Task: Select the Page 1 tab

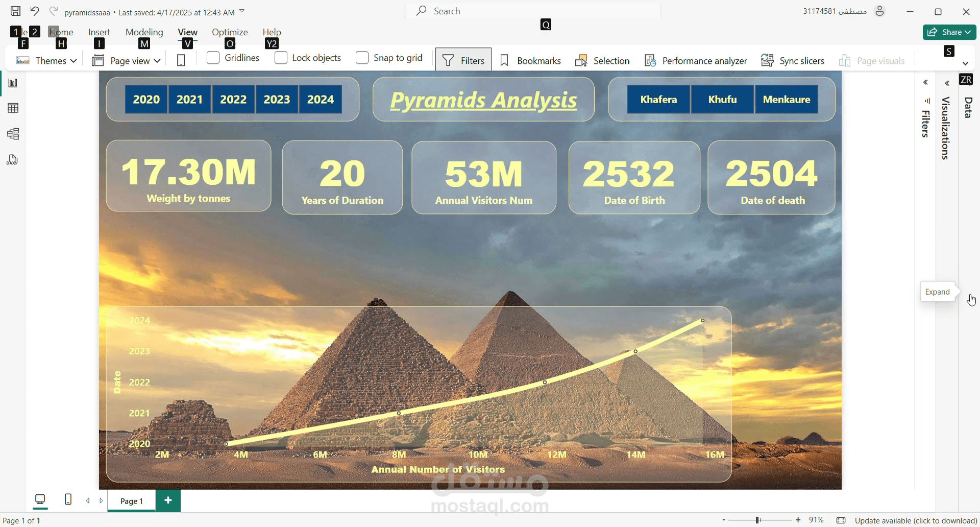Action: pos(132,501)
